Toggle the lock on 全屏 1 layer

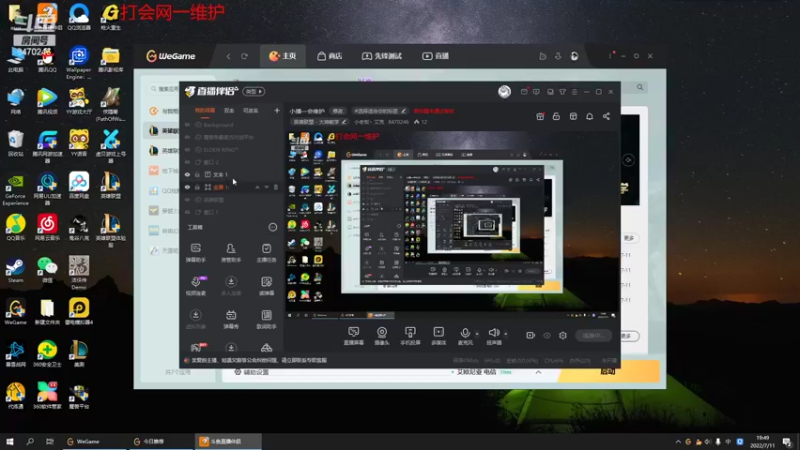(197, 187)
